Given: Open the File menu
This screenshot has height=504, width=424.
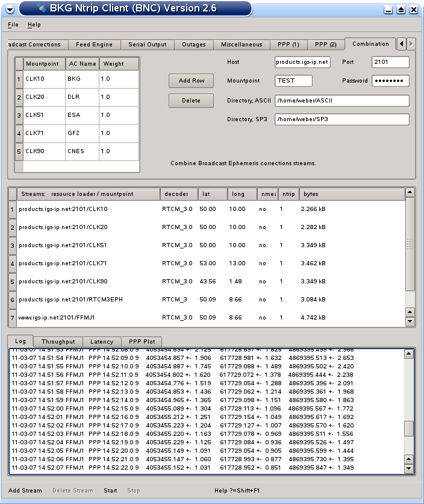Looking at the screenshot, I should tap(13, 25).
